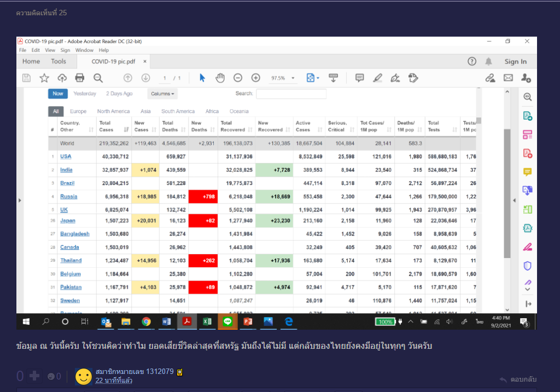
Task: Click the document vertical scrollbar thumb
Action: click(x=507, y=193)
